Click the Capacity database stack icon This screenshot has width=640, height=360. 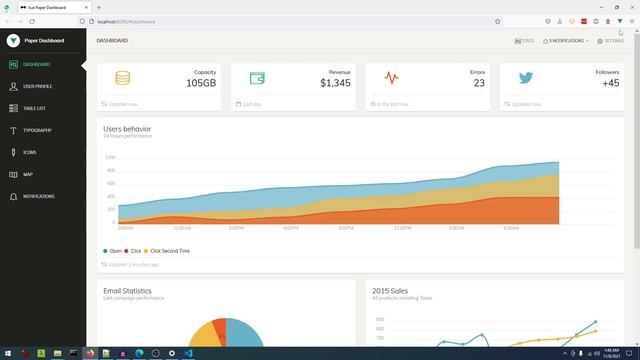[122, 78]
